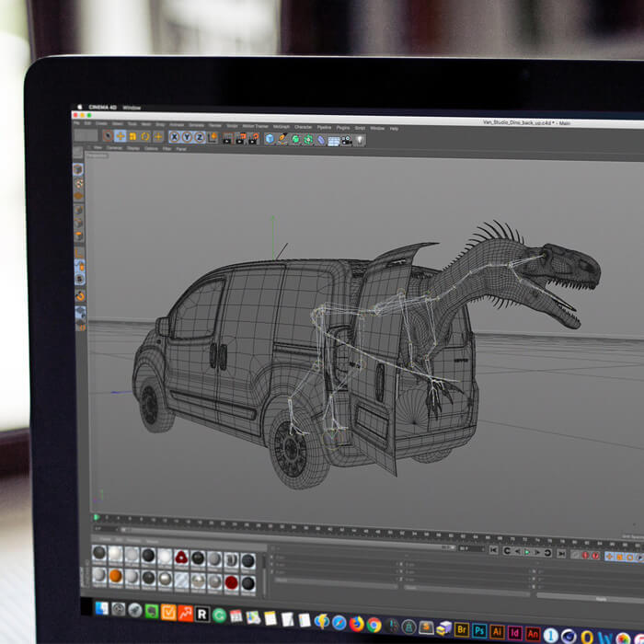Open the viewport Options menu
This screenshot has width=644, height=644.
coord(151,149)
